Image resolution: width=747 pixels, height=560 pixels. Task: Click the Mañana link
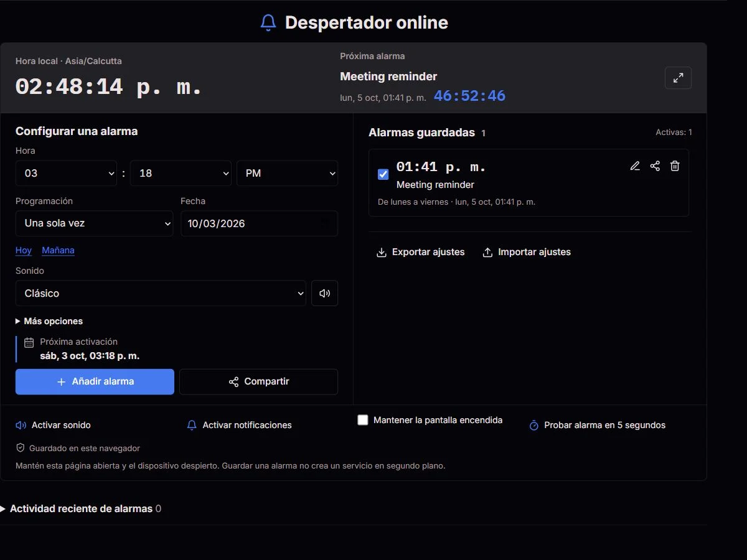(58, 250)
